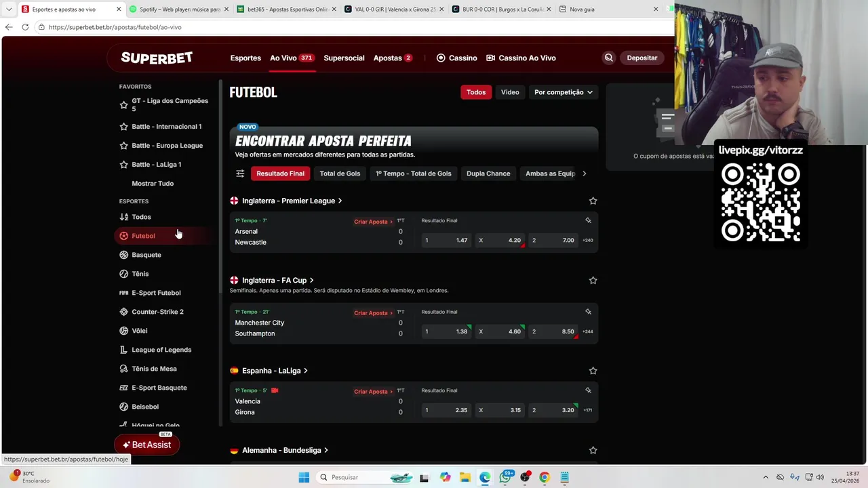Click star icon beside Battle - Europa League
This screenshot has width=868, height=488.
(x=123, y=145)
